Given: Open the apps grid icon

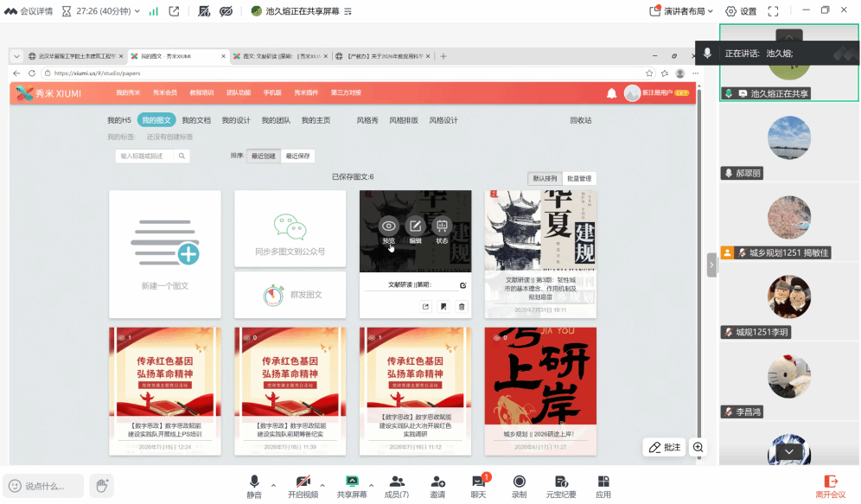Looking at the screenshot, I should [603, 482].
